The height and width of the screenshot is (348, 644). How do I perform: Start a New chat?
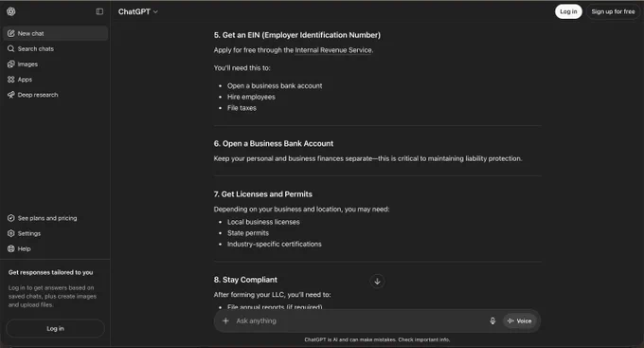56,33
